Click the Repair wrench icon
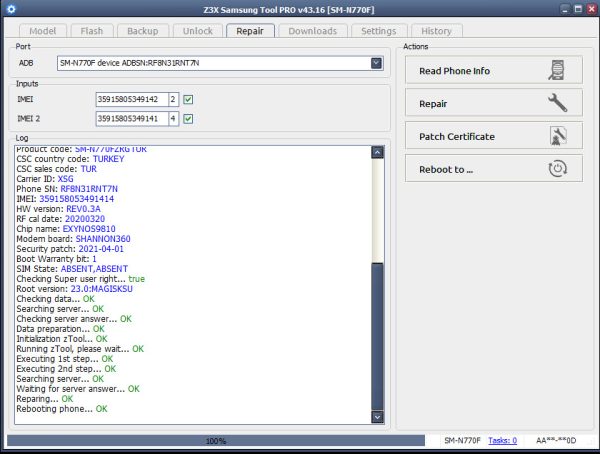 (557, 103)
